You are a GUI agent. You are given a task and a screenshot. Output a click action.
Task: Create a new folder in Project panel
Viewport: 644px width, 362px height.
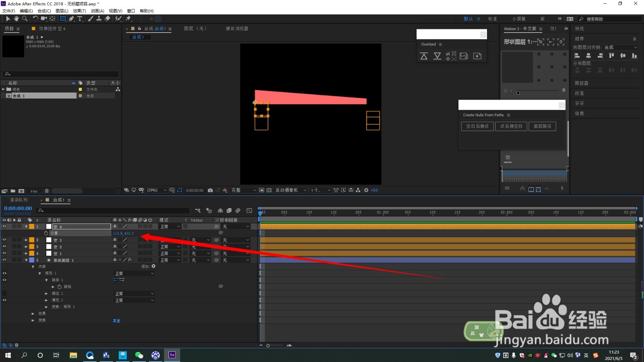click(x=13, y=191)
